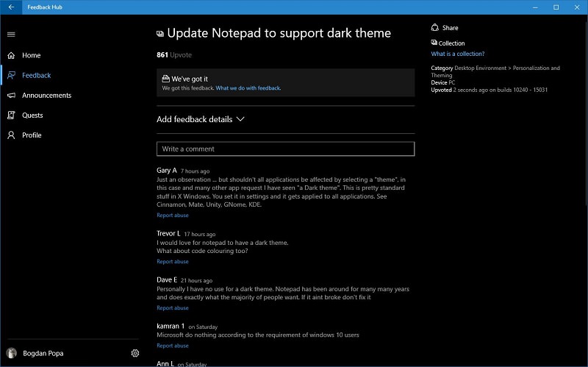Screen dimensions: 588x367
Task: Click the Share icon
Action: (435, 28)
